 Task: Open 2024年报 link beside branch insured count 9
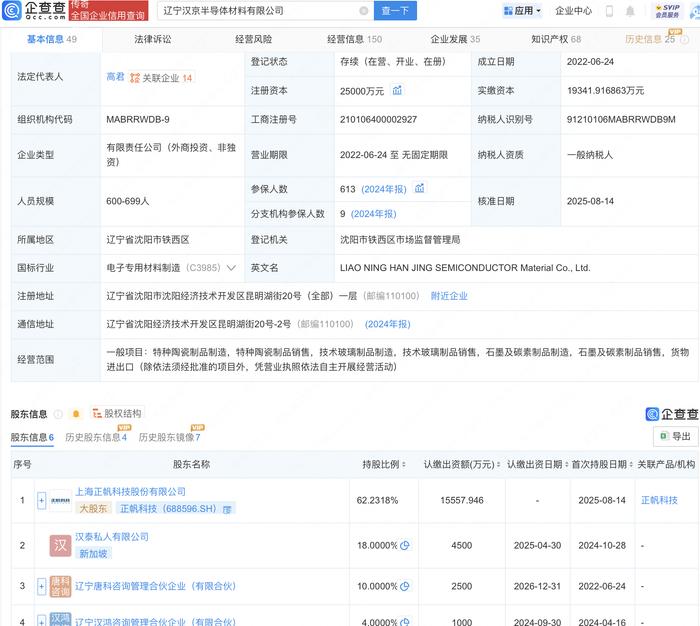click(374, 214)
